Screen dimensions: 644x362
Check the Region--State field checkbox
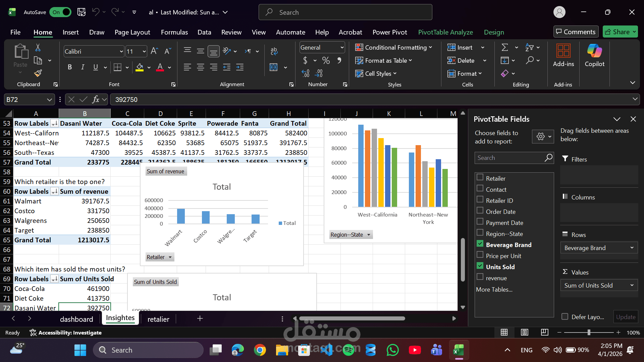pos(480,233)
